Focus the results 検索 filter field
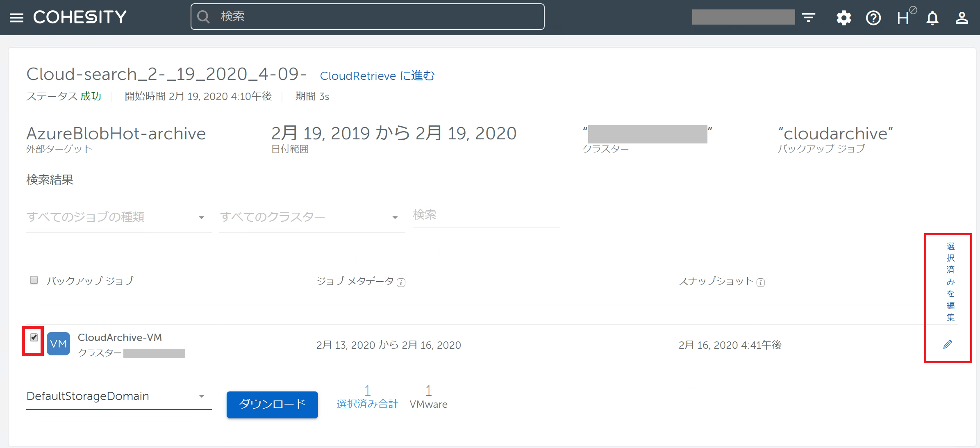 click(486, 215)
